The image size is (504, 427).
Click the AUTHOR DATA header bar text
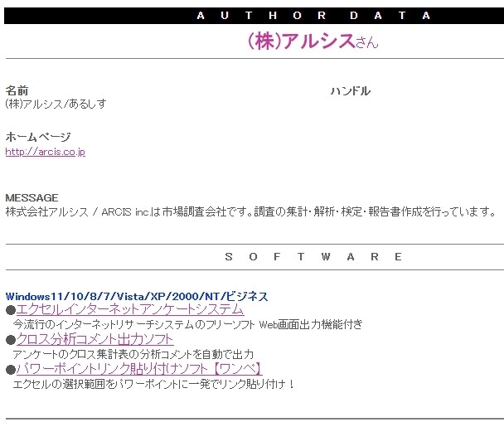coord(313,16)
